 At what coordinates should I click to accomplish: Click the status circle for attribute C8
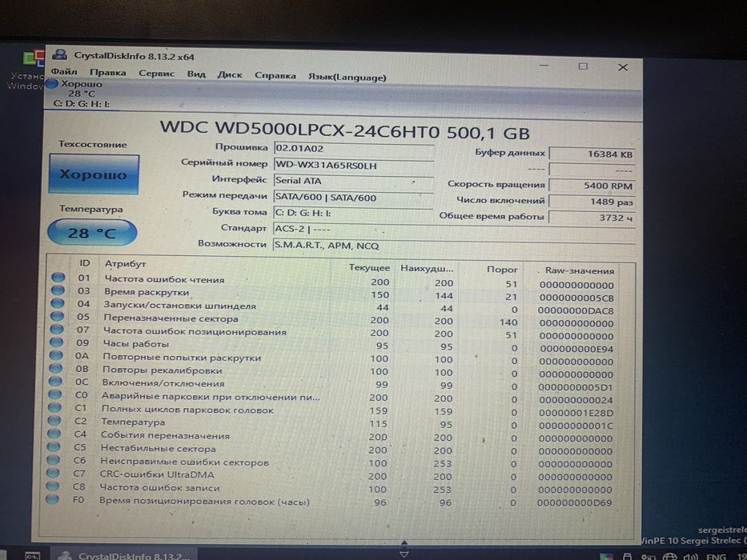[52, 486]
